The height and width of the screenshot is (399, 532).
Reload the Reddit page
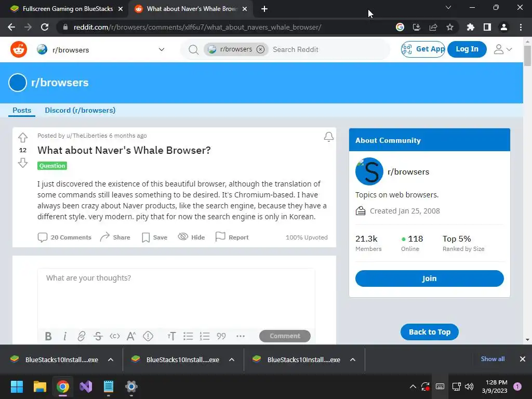(45, 27)
